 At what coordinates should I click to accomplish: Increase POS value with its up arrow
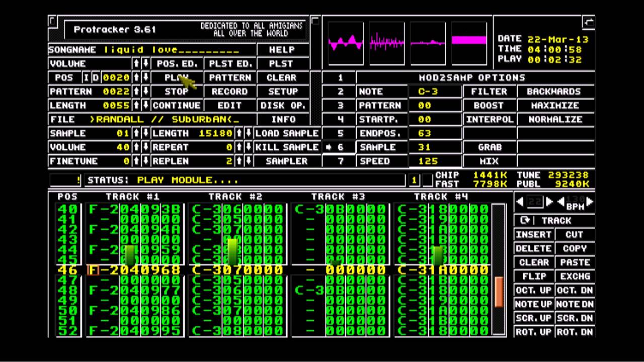[x=136, y=78]
